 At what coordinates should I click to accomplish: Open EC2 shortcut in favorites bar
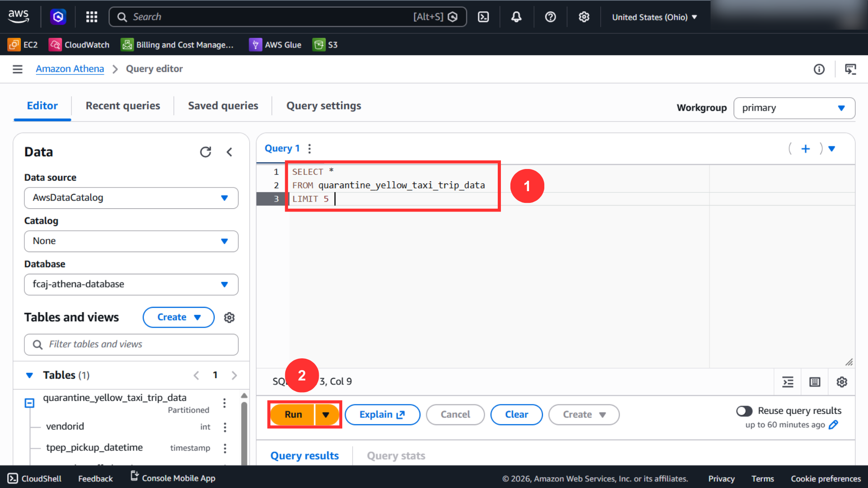tap(23, 45)
